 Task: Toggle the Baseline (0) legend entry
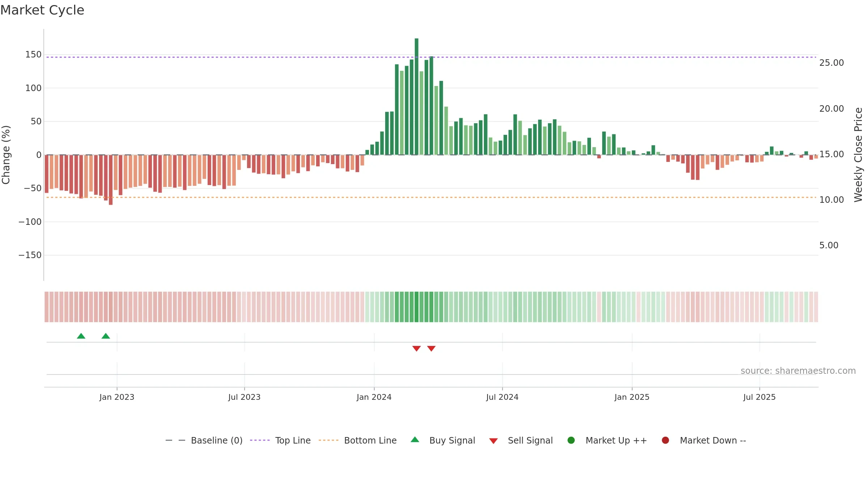pos(204,440)
